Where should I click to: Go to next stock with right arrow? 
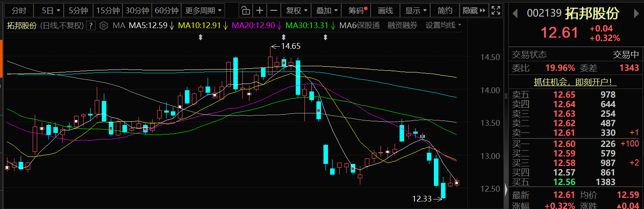[x=637, y=14]
